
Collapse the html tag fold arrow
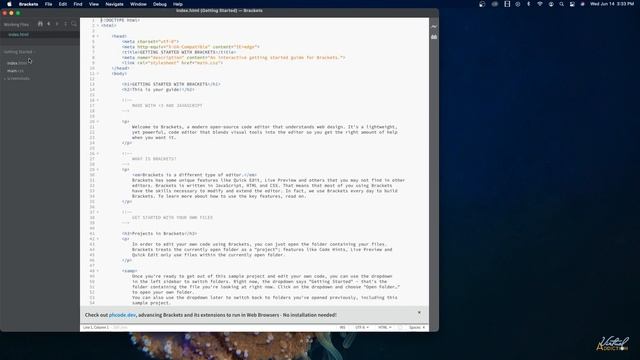[x=98, y=26]
